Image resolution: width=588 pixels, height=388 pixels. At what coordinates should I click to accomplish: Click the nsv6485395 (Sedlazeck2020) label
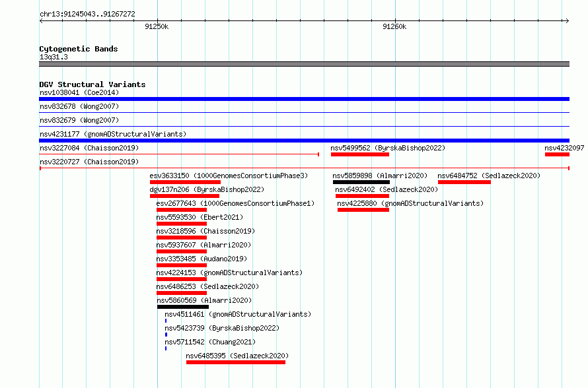(x=237, y=356)
